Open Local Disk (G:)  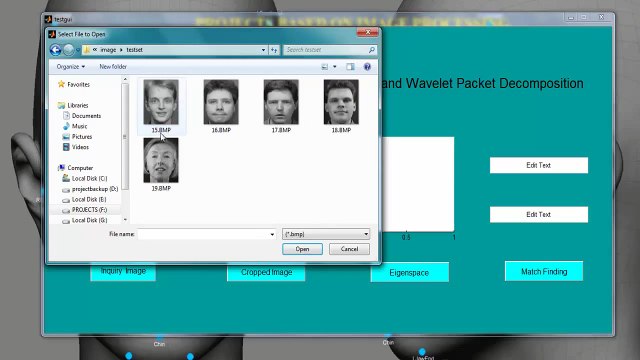pos(89,220)
